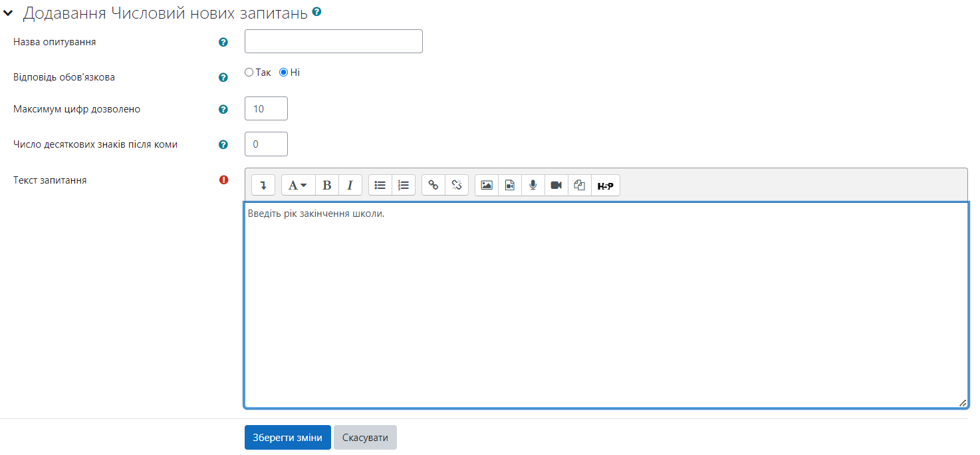Click the 'Додавання Числовий нових запитань' heading
This screenshot has width=980, height=455.
pos(166,13)
